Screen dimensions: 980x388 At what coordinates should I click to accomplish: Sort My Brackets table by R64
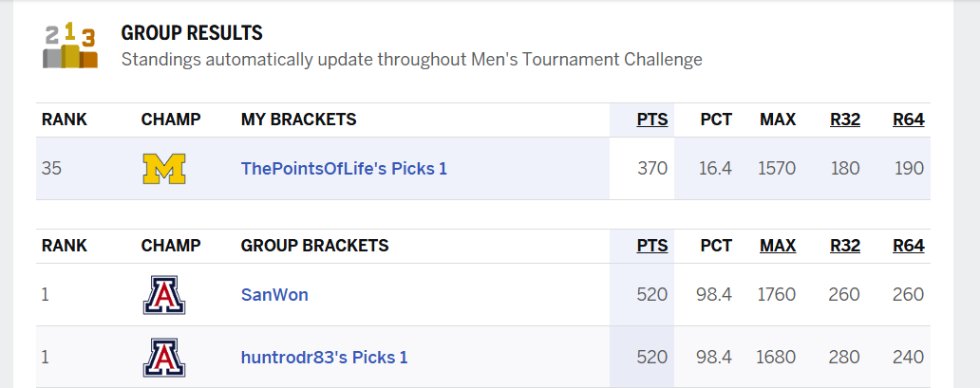point(908,120)
